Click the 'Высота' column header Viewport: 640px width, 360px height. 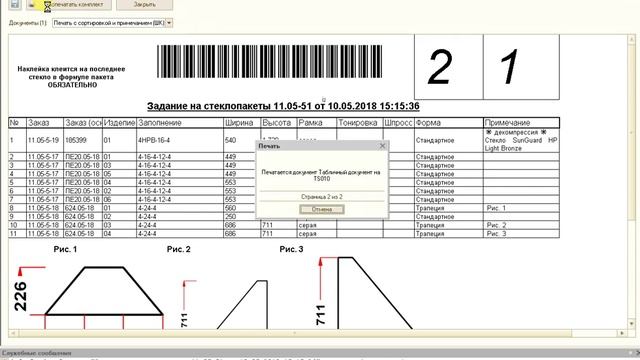pyautogui.click(x=279, y=122)
